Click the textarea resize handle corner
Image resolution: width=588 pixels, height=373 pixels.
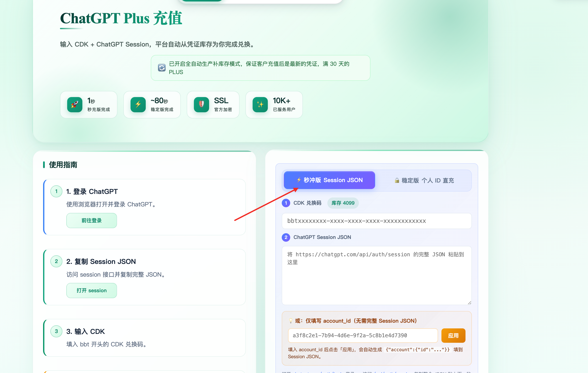click(x=469, y=303)
